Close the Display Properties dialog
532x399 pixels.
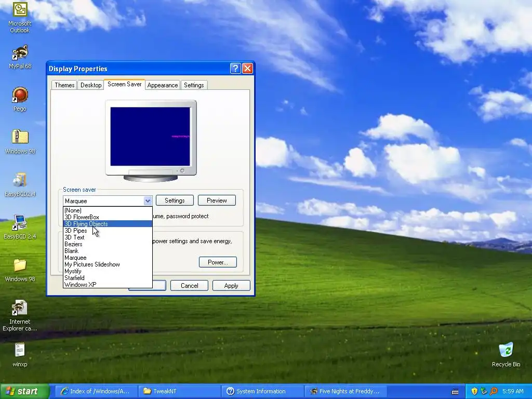click(248, 69)
